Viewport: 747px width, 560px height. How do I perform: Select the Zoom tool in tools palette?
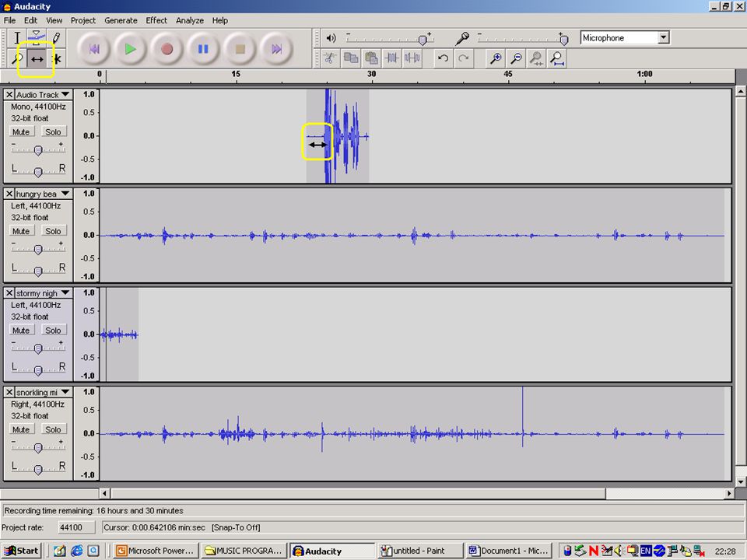17,58
